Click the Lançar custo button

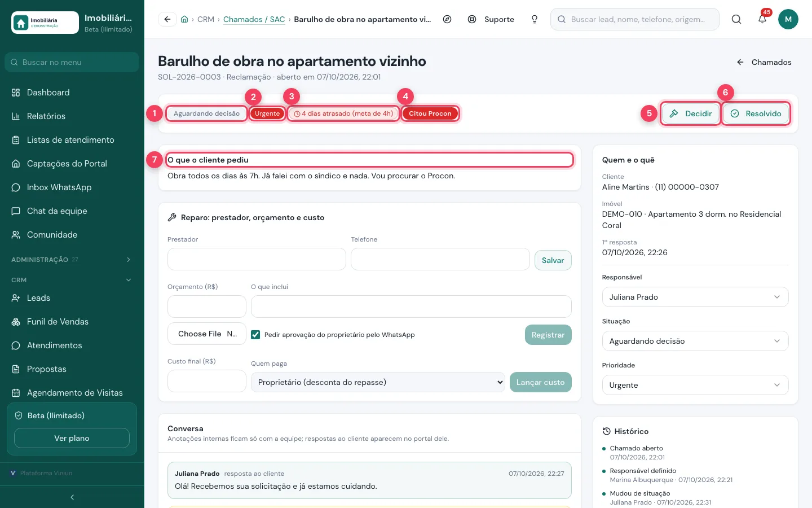(540, 382)
